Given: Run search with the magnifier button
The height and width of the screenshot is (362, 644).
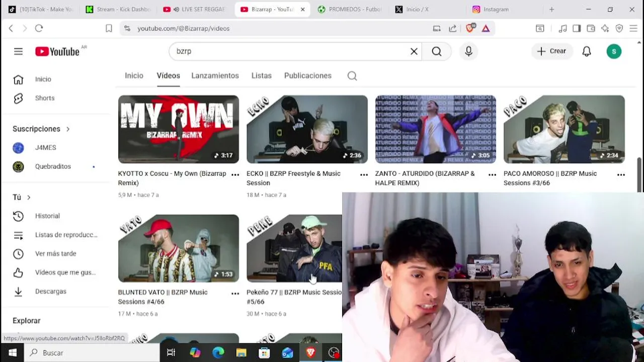Looking at the screenshot, I should click(437, 51).
